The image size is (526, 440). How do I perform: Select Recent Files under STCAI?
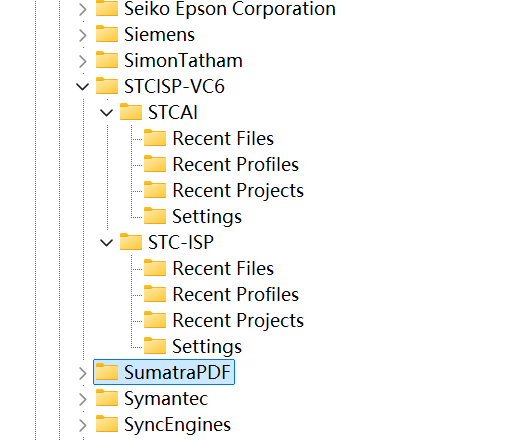[x=223, y=138]
